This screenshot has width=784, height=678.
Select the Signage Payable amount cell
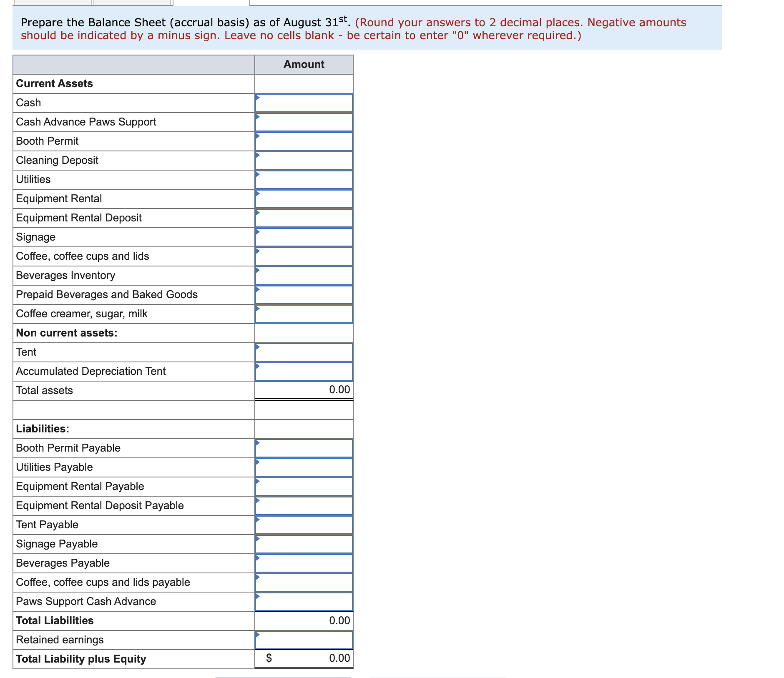304,544
